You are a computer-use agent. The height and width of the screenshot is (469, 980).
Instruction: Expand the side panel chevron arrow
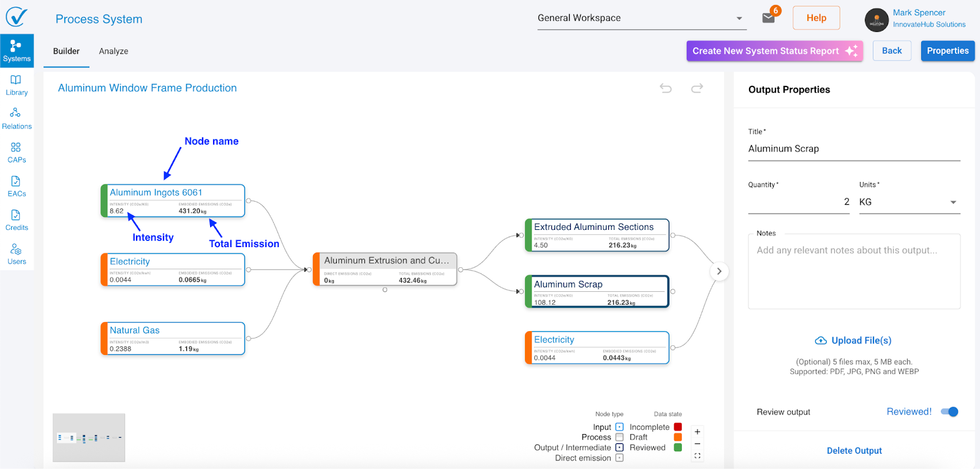[719, 271]
